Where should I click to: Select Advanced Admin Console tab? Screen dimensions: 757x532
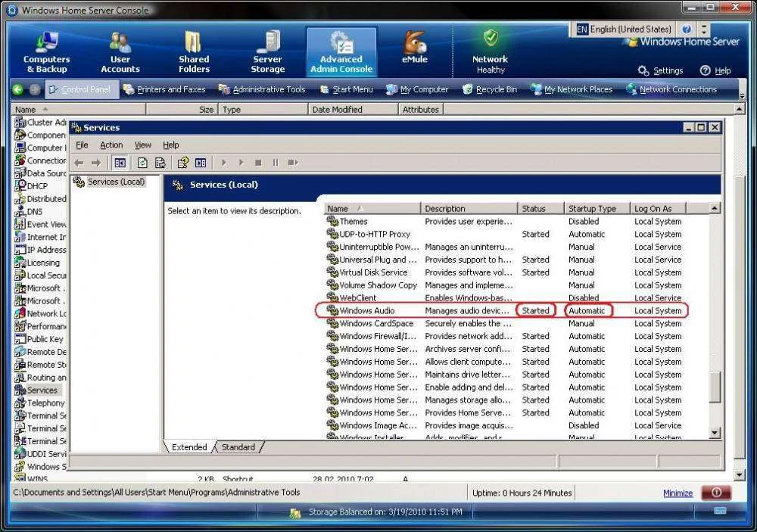coord(341,52)
